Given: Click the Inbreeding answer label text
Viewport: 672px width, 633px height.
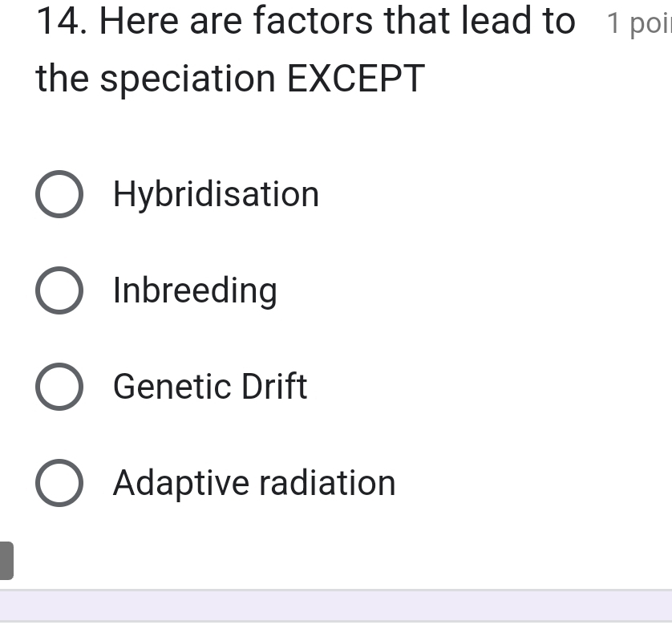Looking at the screenshot, I should click(x=195, y=291).
